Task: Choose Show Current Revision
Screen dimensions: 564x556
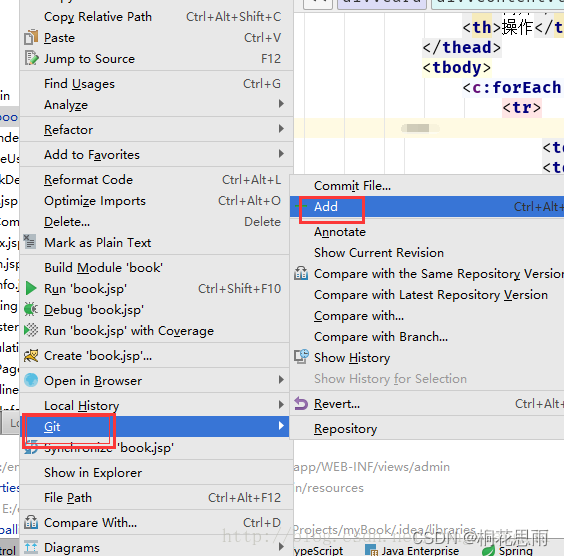Action: 427,252
